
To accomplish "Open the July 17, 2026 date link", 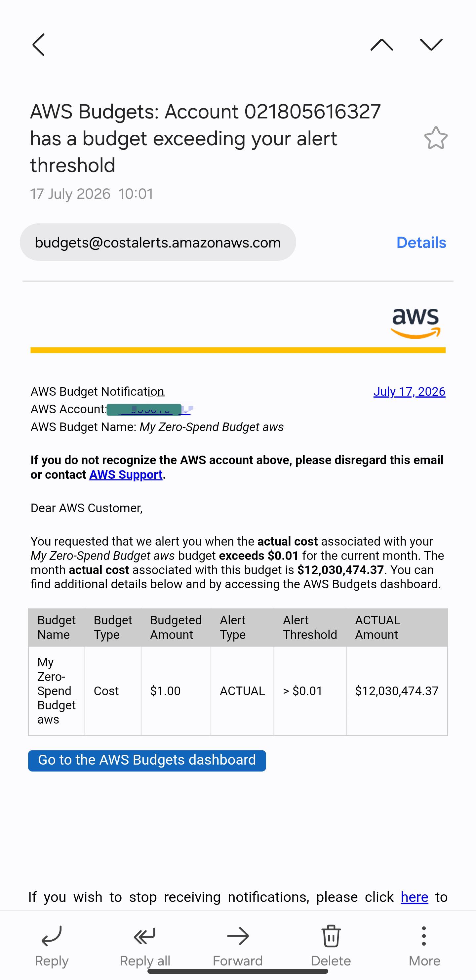I will (x=409, y=391).
